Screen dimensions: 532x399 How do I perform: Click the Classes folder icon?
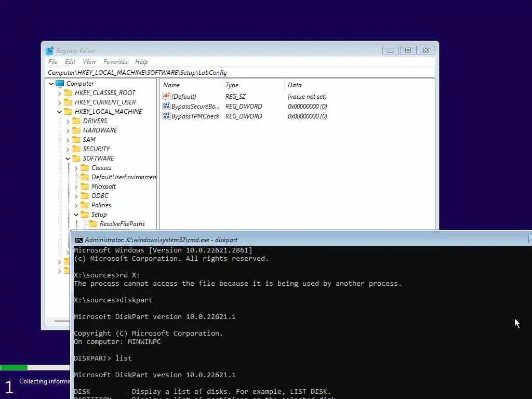point(85,168)
